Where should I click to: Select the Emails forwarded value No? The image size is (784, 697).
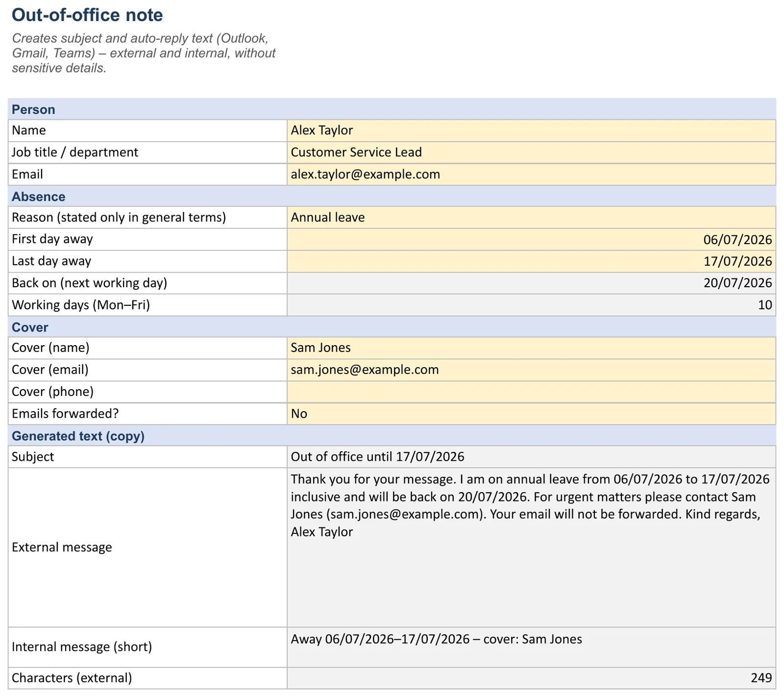(531, 414)
